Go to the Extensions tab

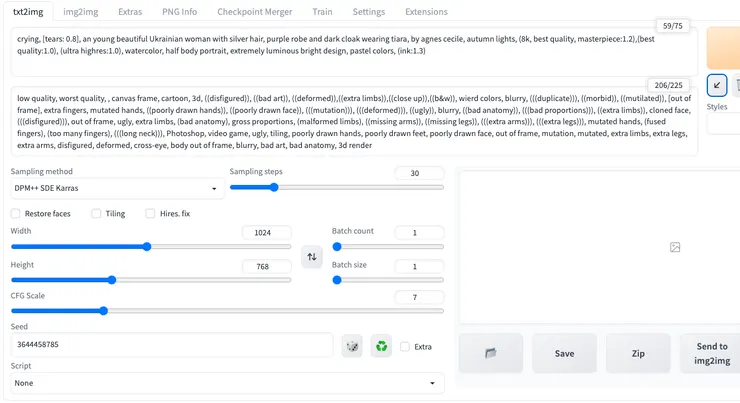pos(426,12)
